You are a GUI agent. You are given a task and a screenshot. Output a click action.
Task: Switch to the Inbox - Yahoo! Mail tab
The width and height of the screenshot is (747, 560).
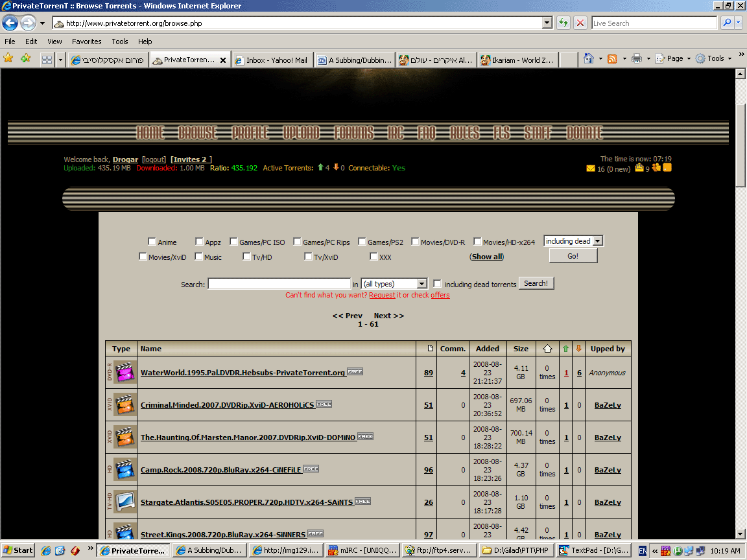point(272,60)
